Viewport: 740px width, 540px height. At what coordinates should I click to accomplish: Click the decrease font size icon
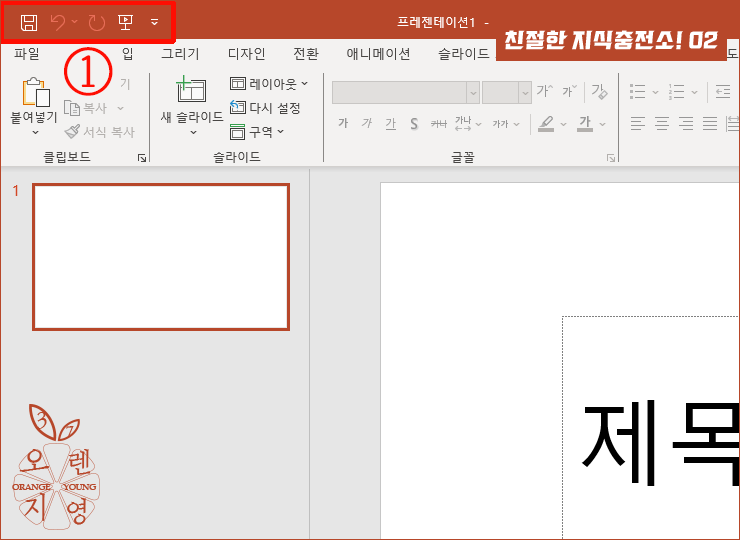pyautogui.click(x=570, y=91)
